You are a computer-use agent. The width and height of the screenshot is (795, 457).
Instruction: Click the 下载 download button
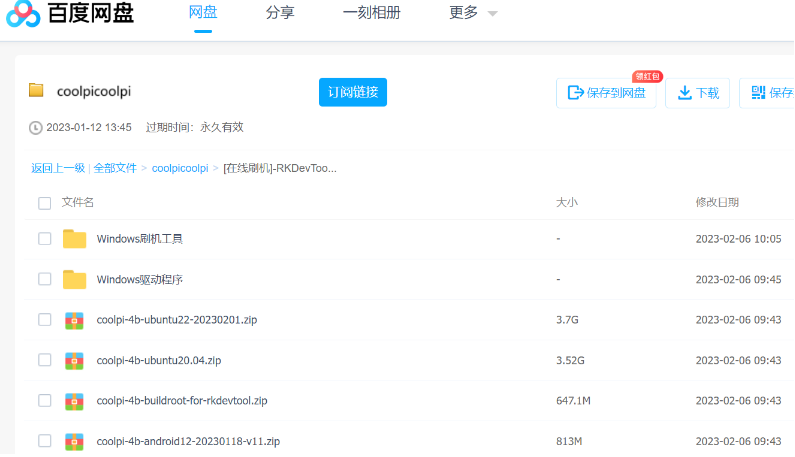[x=698, y=93]
